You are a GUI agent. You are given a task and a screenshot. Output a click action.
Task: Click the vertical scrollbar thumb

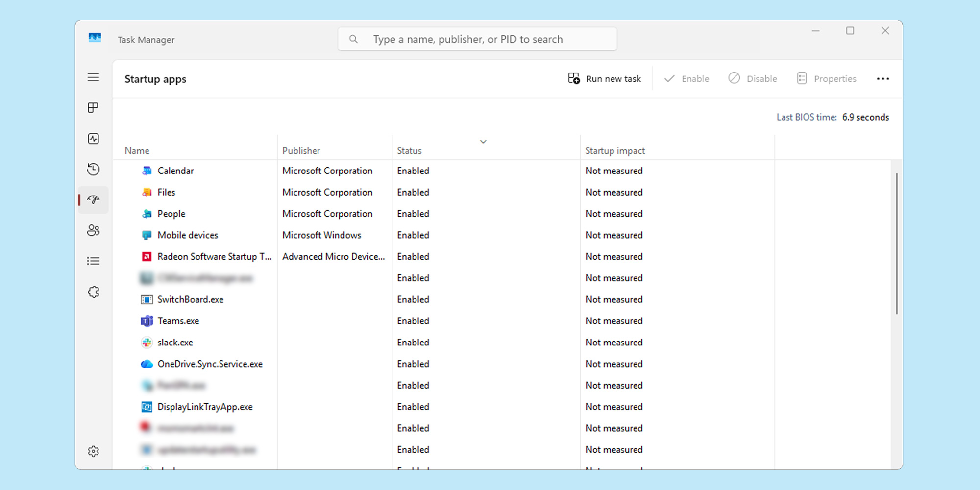[x=897, y=244]
